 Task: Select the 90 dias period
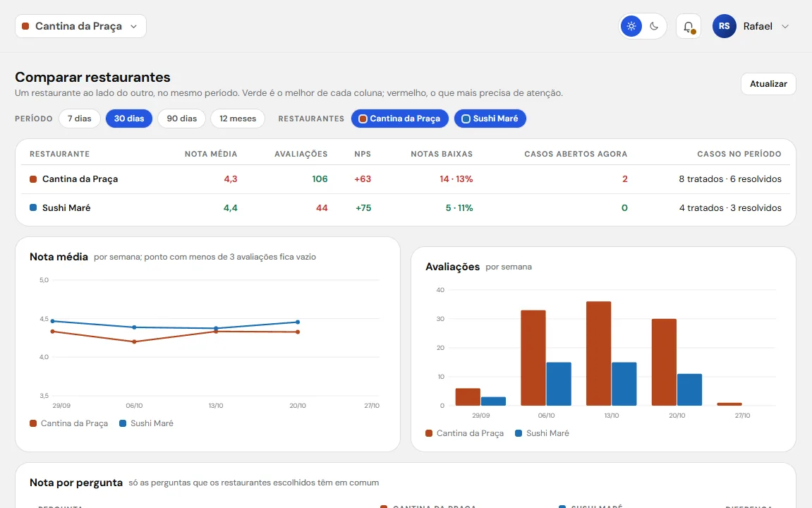(x=182, y=119)
